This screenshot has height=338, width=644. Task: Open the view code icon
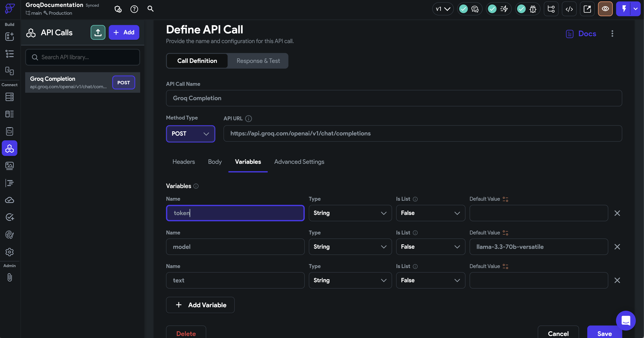pos(569,9)
